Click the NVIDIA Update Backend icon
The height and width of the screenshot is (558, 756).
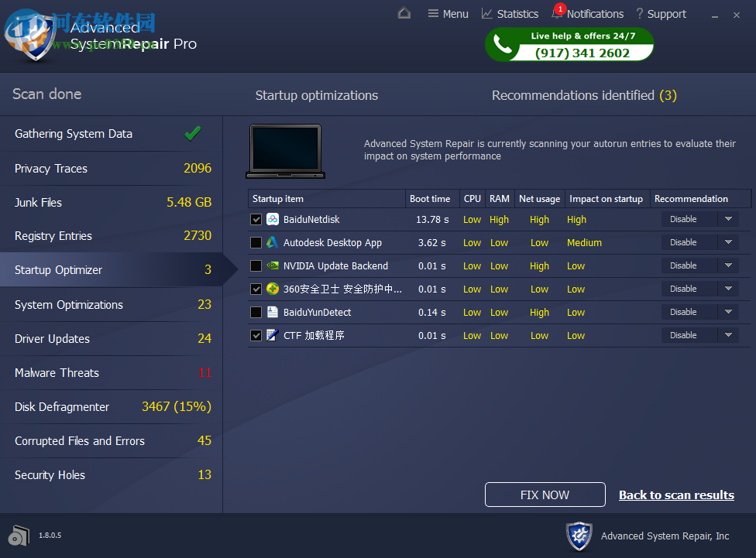click(x=272, y=265)
